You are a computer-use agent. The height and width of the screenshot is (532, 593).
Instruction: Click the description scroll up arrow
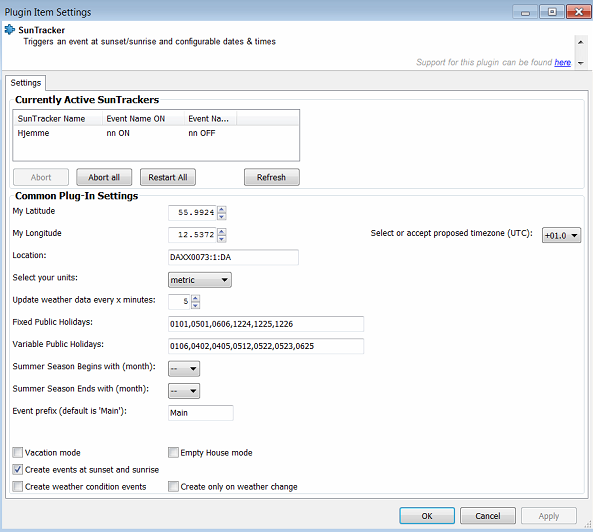(581, 42)
